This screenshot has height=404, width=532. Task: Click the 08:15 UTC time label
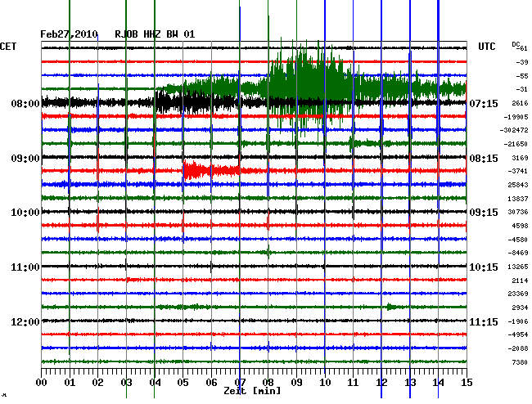click(484, 159)
